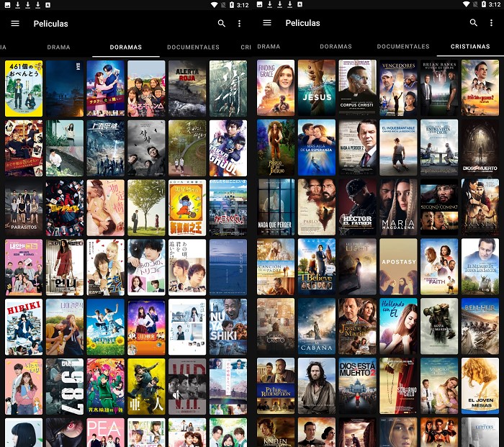This screenshot has height=447, width=504.
Task: Open the Inuyashiki movie poster
Action: (x=228, y=327)
